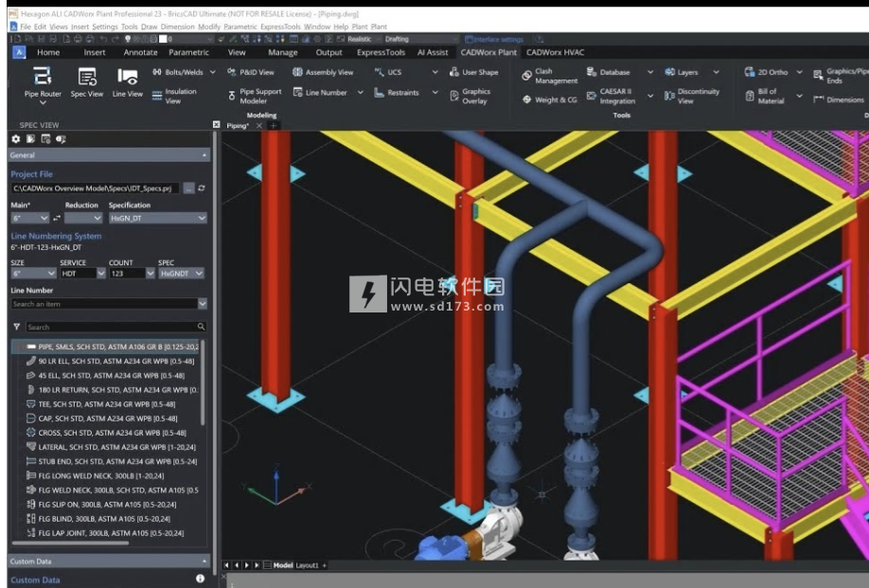Screen dimensions: 869x588
Task: Click the horizontal scrollbar under the component list
Action: 70,543
